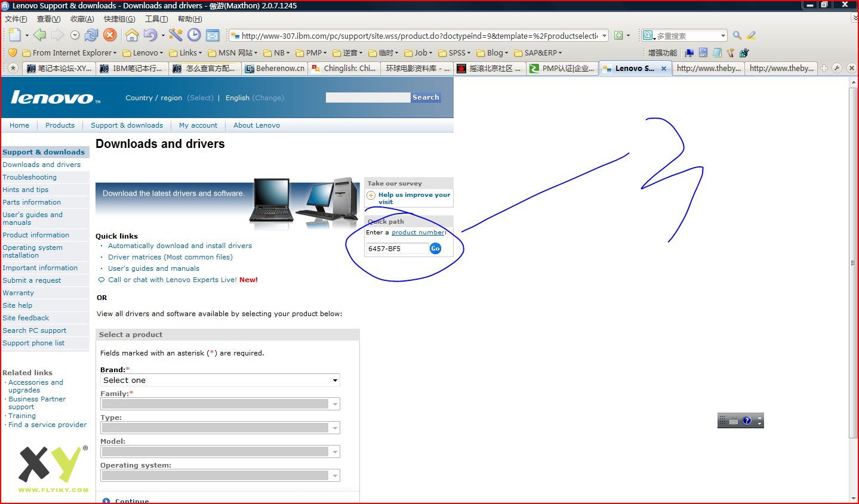The height and width of the screenshot is (504, 859).
Task: Click the wrench icon at tab bar end
Action: coord(837,68)
